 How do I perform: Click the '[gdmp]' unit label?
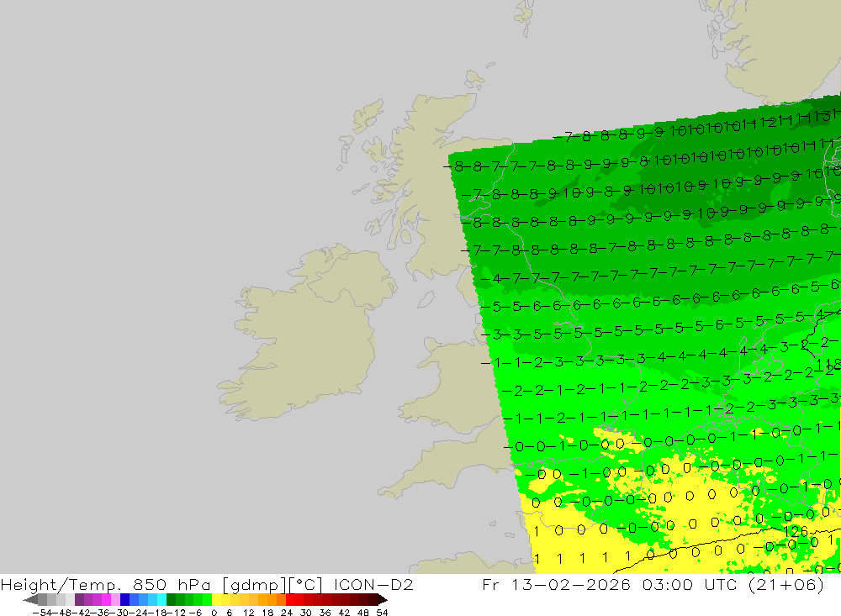coord(254,584)
